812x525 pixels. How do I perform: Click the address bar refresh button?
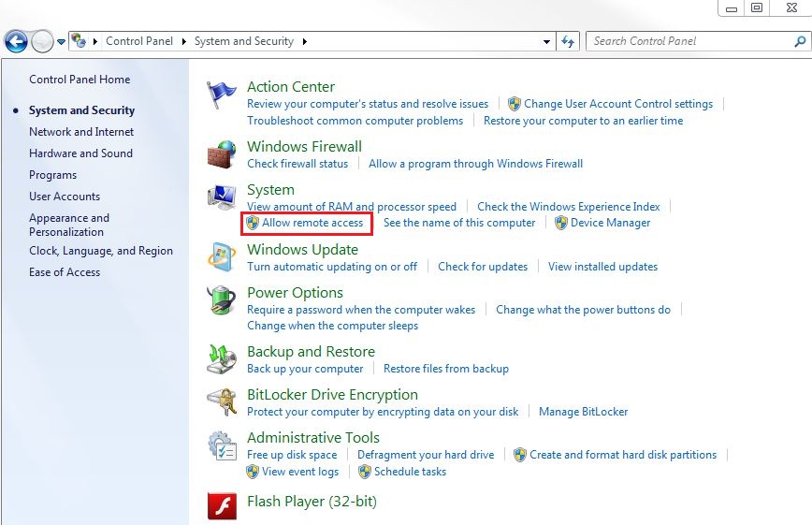(568, 41)
